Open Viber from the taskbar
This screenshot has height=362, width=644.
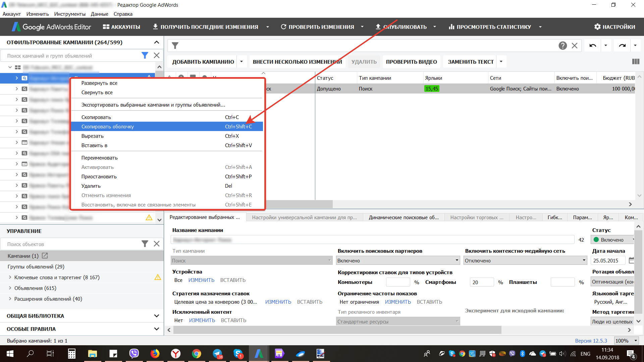134,354
